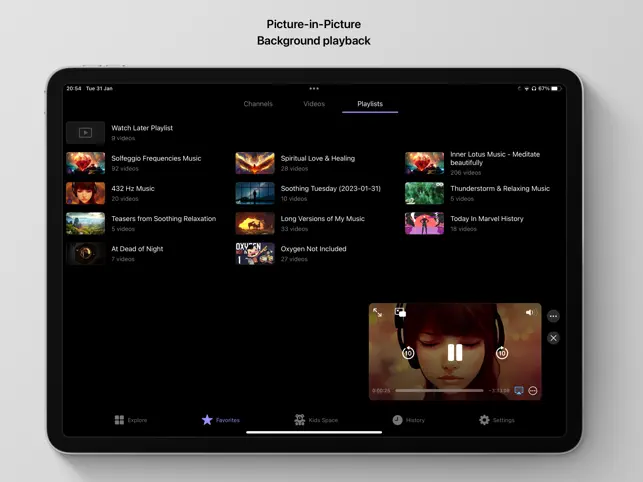643x482 pixels.
Task: Open the History tab in the bottom bar
Action: (x=408, y=420)
